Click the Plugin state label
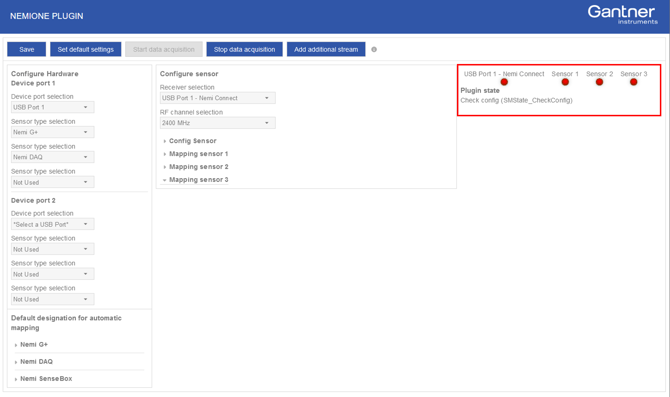 (x=480, y=91)
